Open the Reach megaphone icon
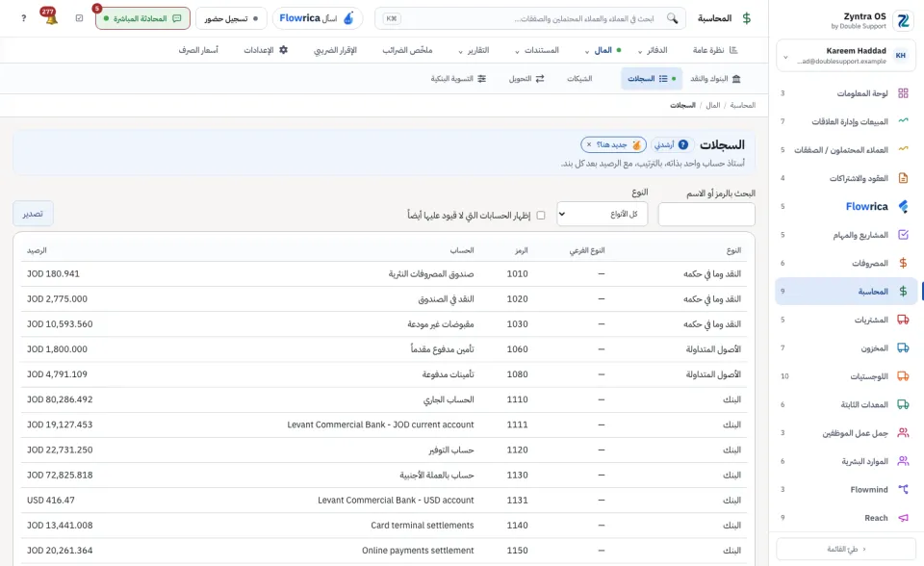924x566 pixels. pos(903,518)
